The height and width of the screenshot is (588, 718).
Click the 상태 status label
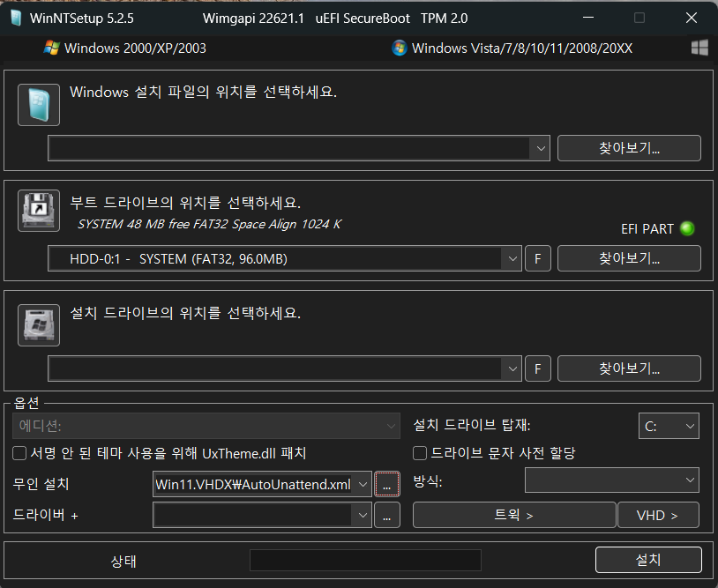(x=123, y=561)
